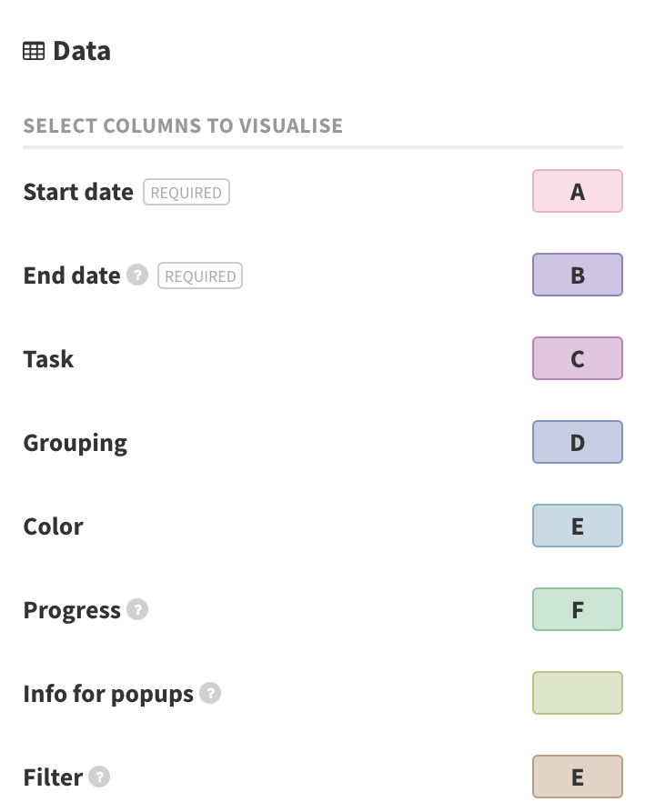Image resolution: width=655 pixels, height=812 pixels.
Task: Open the Filter help question mark
Action: point(99,777)
